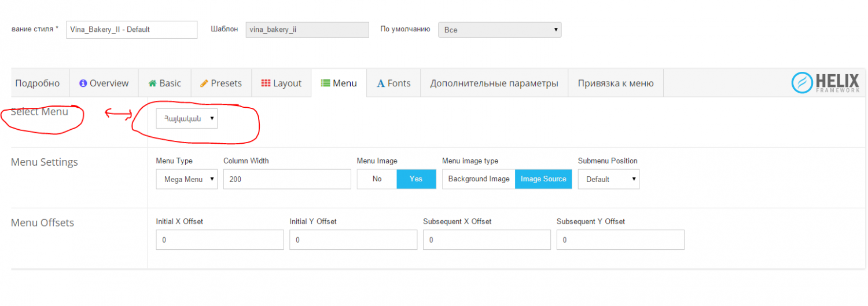Screen dimensions: 868x306
Task: Click the Helix Framework logo
Action: coord(826,83)
